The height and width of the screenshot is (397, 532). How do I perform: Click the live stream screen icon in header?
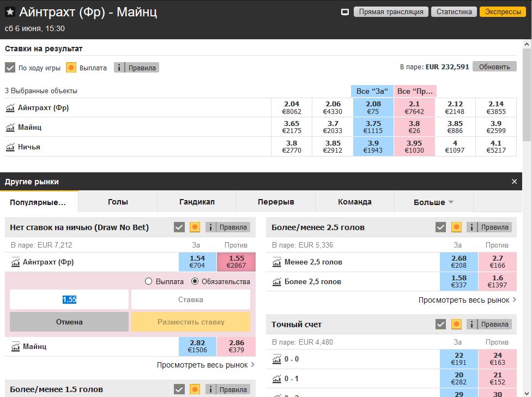click(344, 12)
